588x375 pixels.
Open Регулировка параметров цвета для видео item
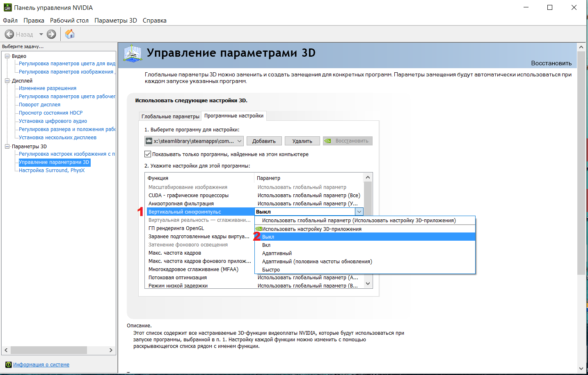pyautogui.click(x=67, y=64)
